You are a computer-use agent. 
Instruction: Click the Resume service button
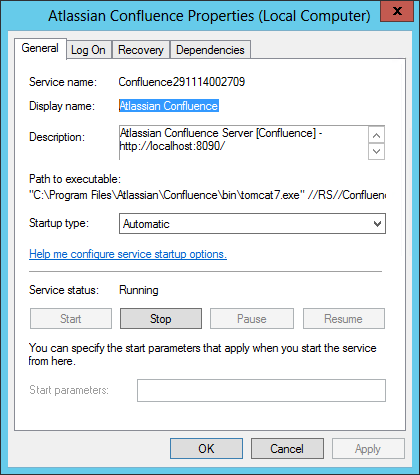click(x=344, y=319)
